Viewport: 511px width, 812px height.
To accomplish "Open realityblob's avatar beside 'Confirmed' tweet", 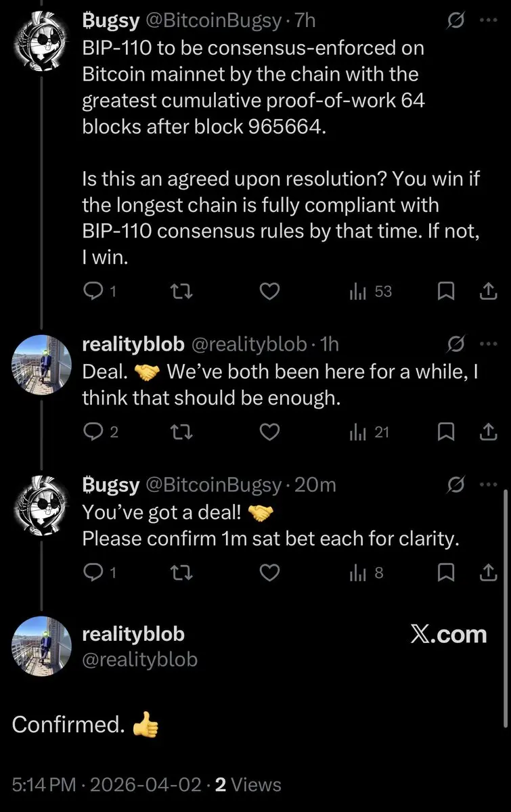I will coord(41,646).
